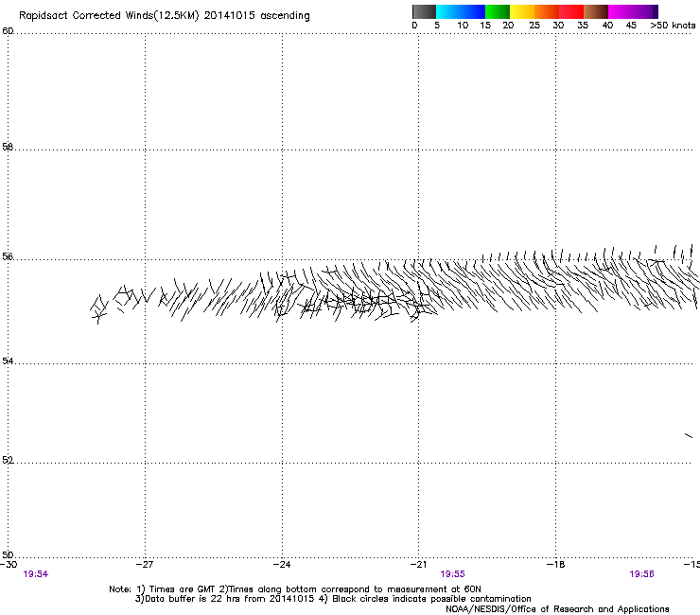Click the latitude label 52

(x=8, y=460)
